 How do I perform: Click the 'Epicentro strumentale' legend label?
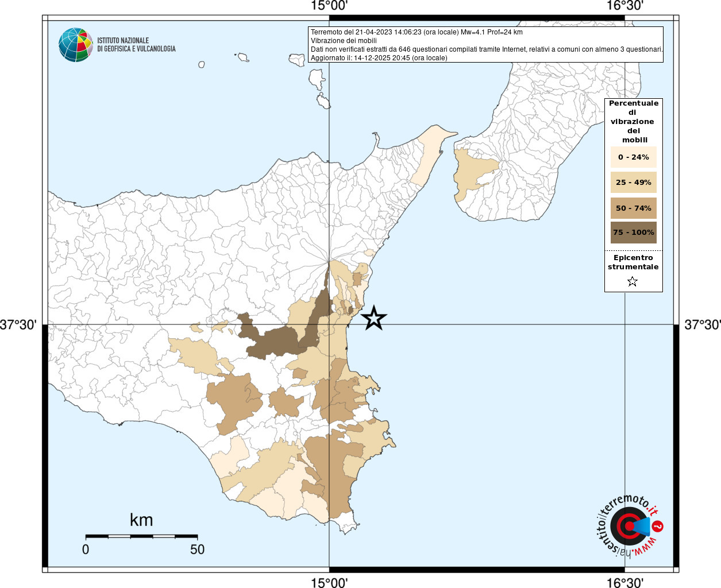[633, 262]
